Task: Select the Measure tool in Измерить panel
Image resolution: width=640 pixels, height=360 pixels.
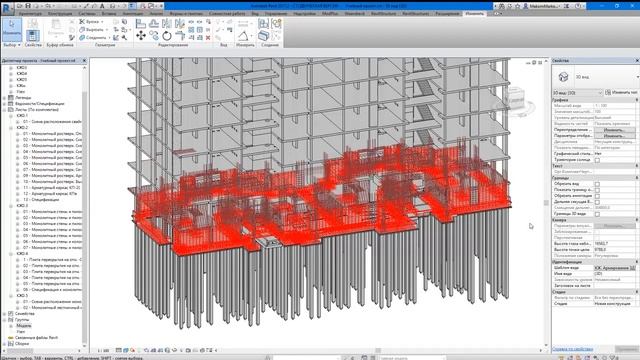Action: tap(243, 36)
